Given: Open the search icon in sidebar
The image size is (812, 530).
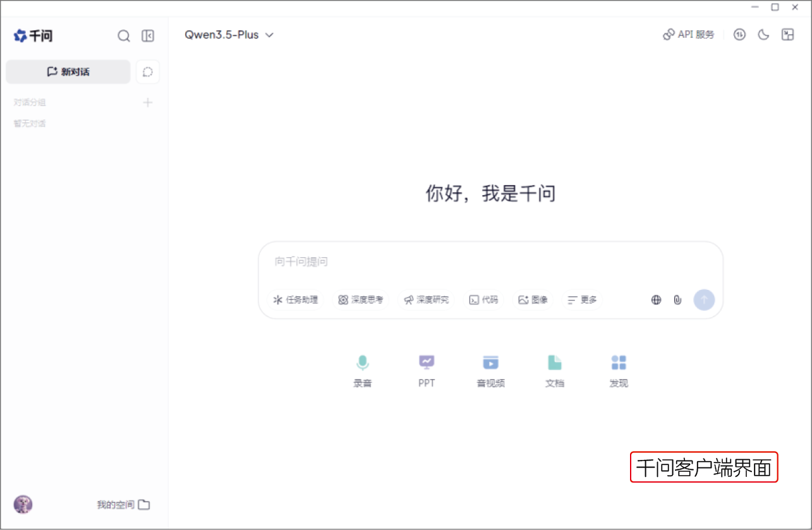Looking at the screenshot, I should click(x=124, y=36).
